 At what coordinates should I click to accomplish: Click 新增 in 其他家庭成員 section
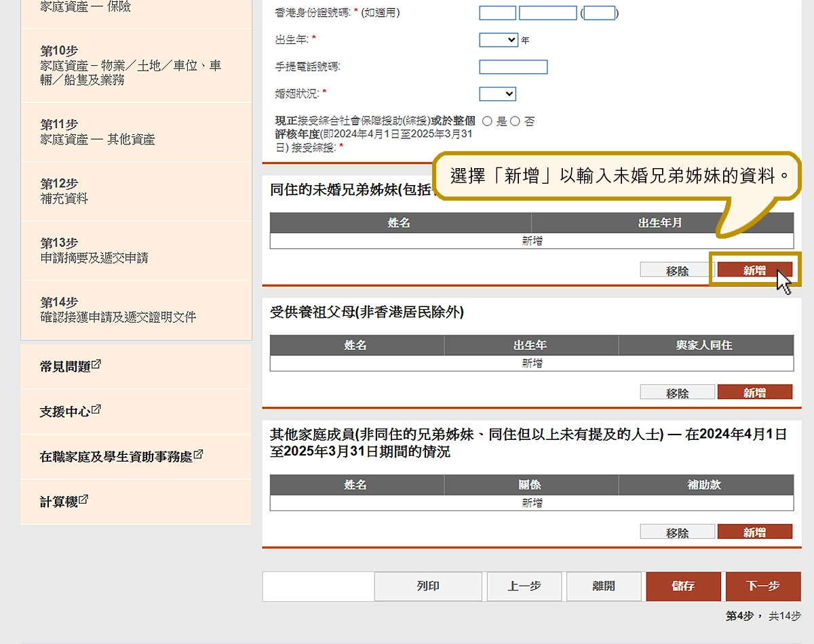[754, 532]
